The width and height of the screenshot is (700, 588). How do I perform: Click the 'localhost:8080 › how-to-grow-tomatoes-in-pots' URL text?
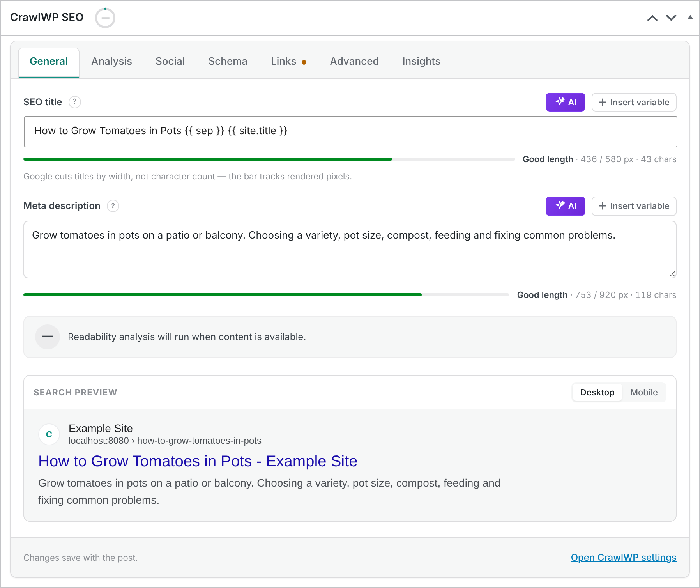pos(165,441)
